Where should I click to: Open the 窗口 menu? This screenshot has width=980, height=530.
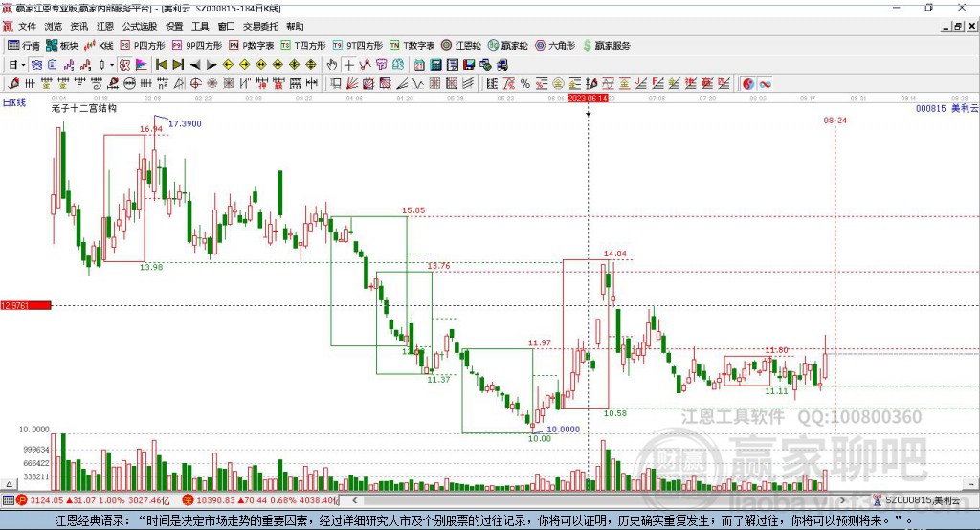(x=226, y=26)
